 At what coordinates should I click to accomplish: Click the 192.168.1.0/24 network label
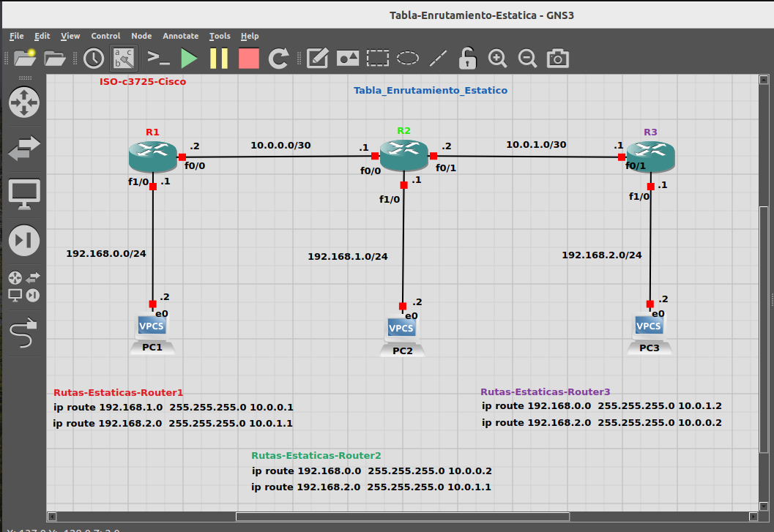[x=348, y=257]
